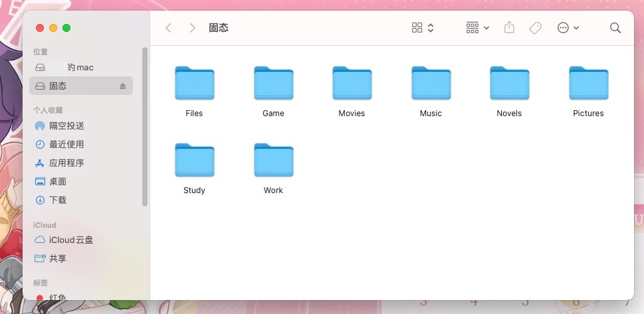Expand the group-by options dropdown
The height and width of the screenshot is (314, 644).
[x=478, y=28]
